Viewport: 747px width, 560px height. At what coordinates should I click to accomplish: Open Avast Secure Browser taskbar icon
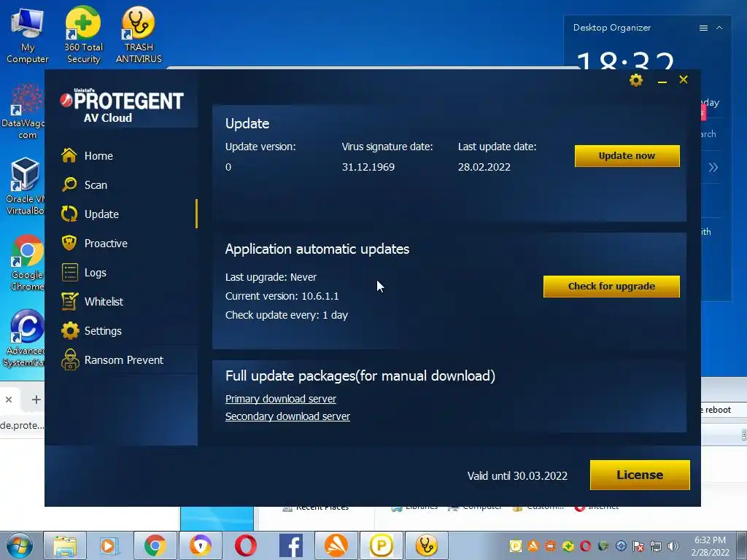[x=200, y=545]
